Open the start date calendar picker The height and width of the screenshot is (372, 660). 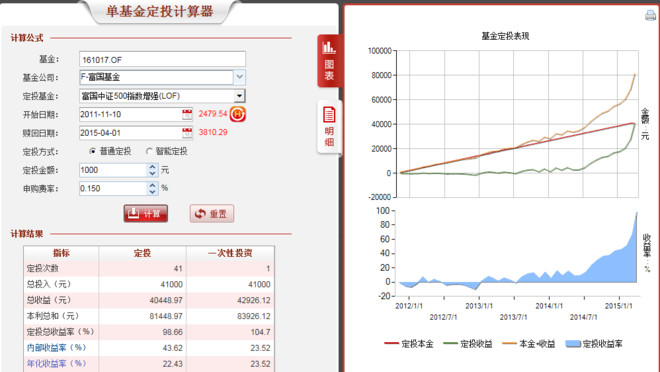click(187, 114)
